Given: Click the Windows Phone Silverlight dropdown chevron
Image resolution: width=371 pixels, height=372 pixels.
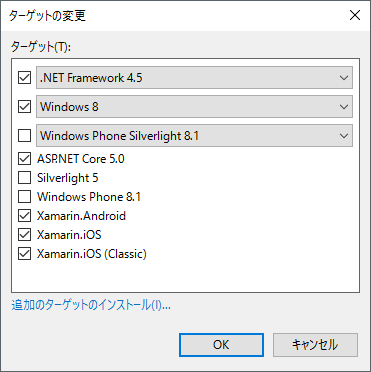Looking at the screenshot, I should point(344,136).
